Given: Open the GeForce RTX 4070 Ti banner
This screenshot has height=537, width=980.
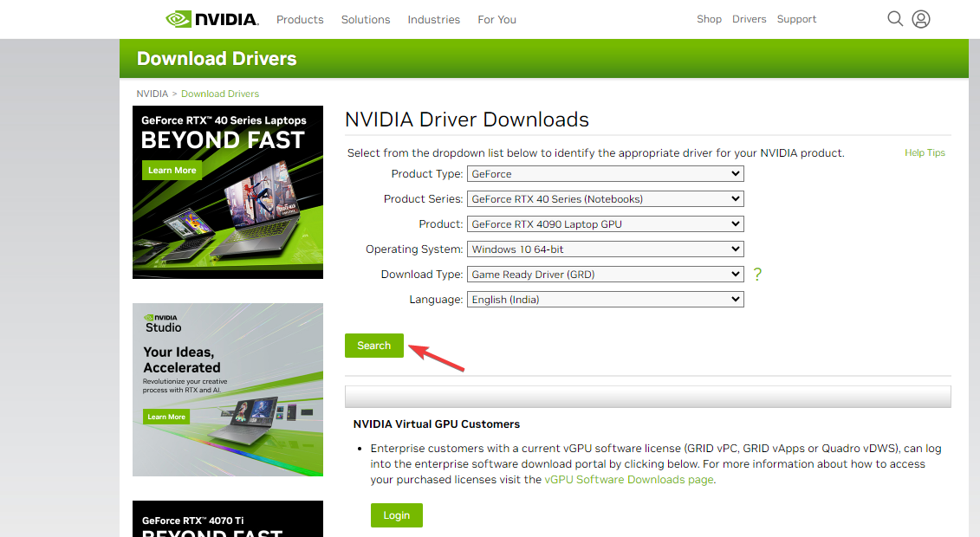Looking at the screenshot, I should point(228,519).
